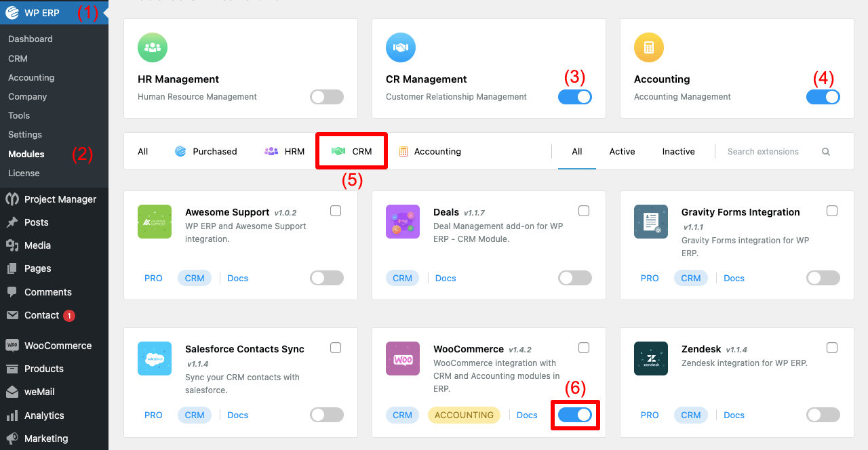Viewport: 868px width, 450px height.
Task: Tick the Deals extension checkbox
Action: coord(584,211)
